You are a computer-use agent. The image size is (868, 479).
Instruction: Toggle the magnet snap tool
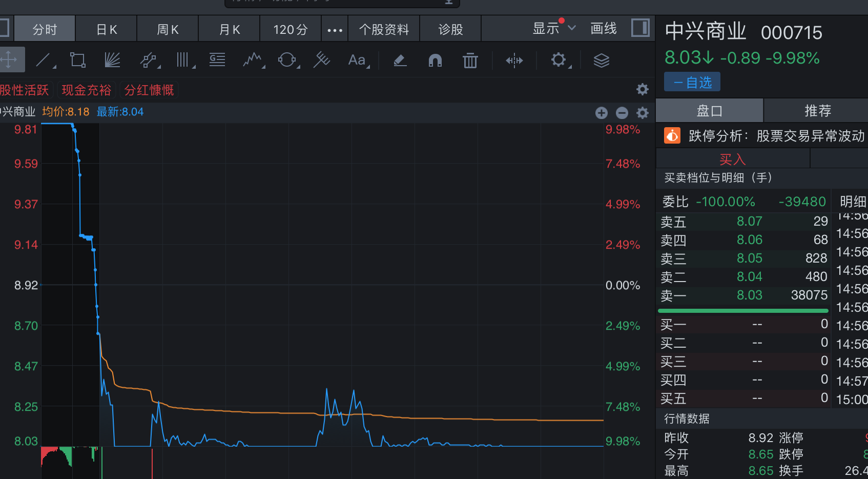pyautogui.click(x=435, y=61)
